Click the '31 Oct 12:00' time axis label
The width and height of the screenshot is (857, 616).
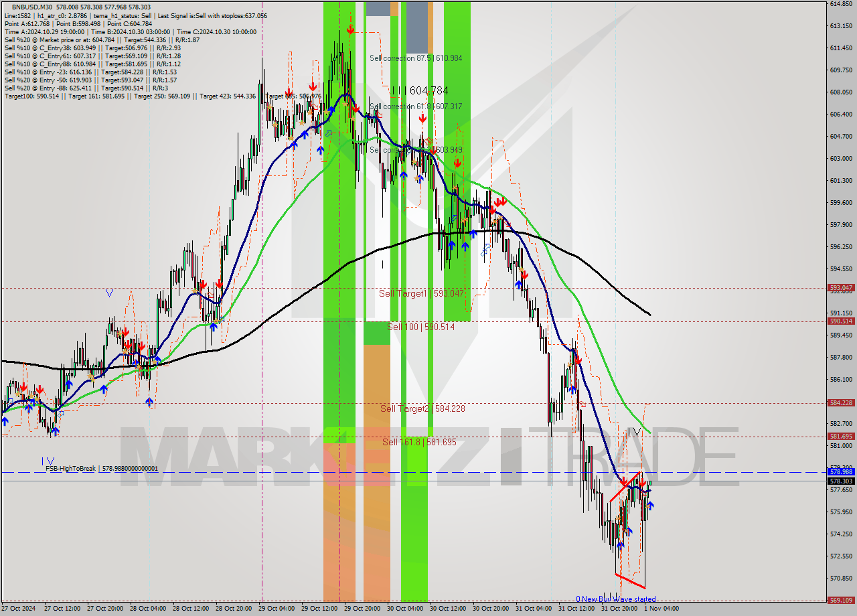(x=576, y=609)
